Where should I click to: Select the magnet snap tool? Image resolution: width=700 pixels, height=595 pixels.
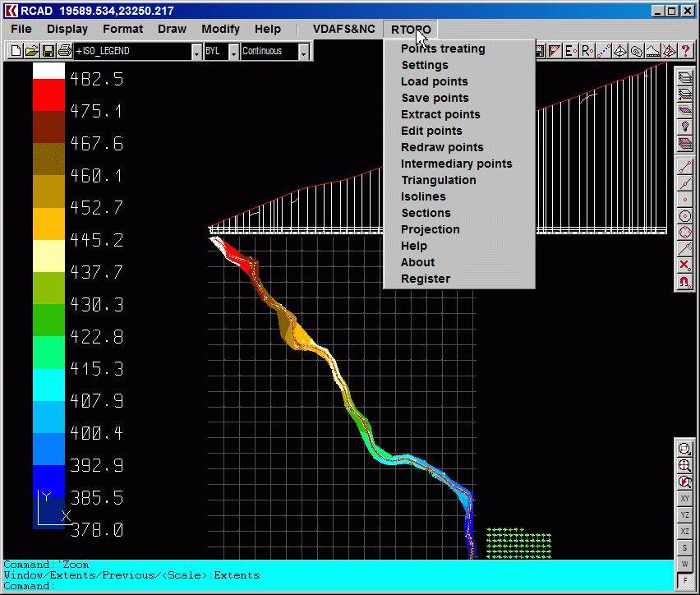[684, 282]
